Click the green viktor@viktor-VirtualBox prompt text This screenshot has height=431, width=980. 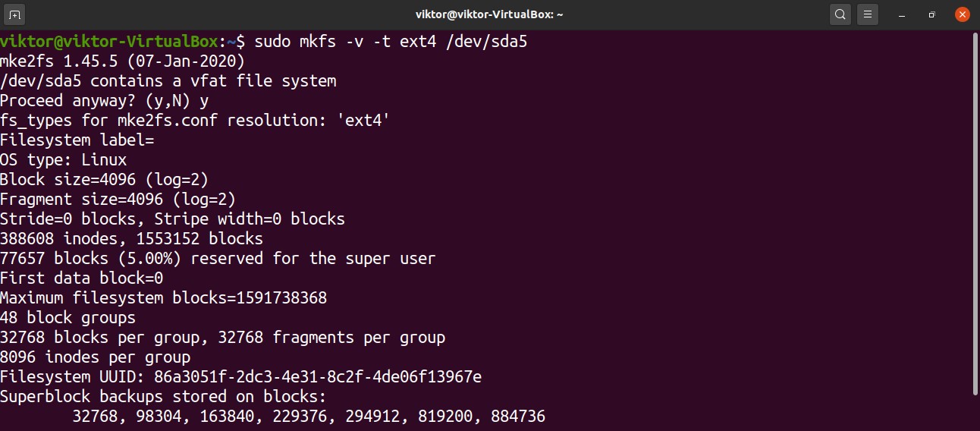(x=109, y=41)
